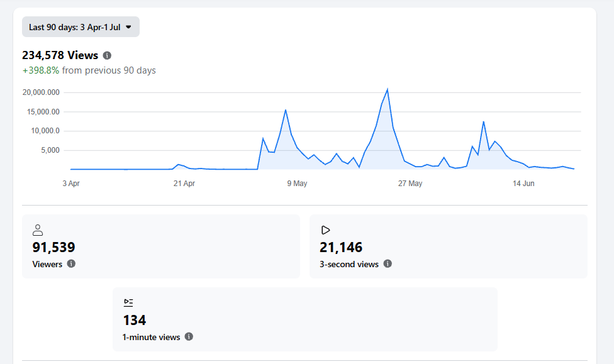Select the Viewers metric card
The image size is (614, 364).
tap(161, 246)
